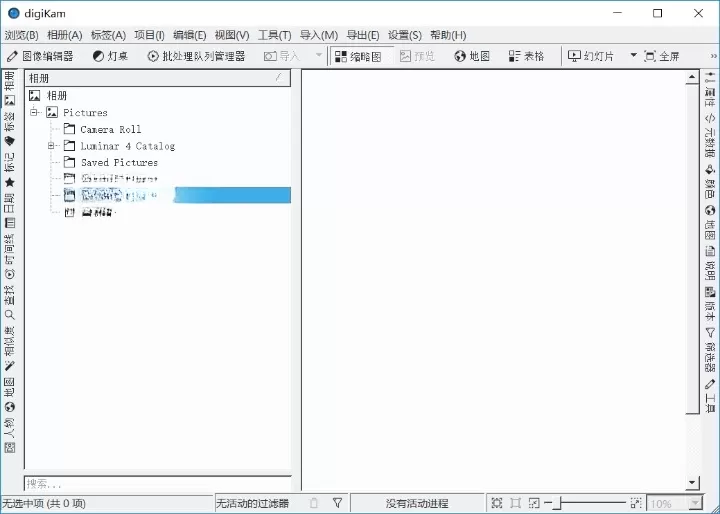Select the 相册 albums tab in left sidebar

click(x=9, y=88)
